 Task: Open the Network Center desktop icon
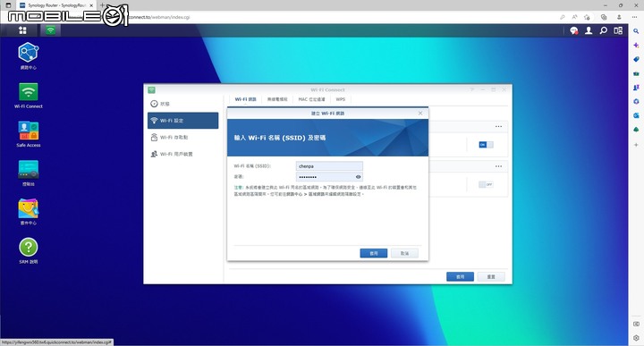pos(29,55)
